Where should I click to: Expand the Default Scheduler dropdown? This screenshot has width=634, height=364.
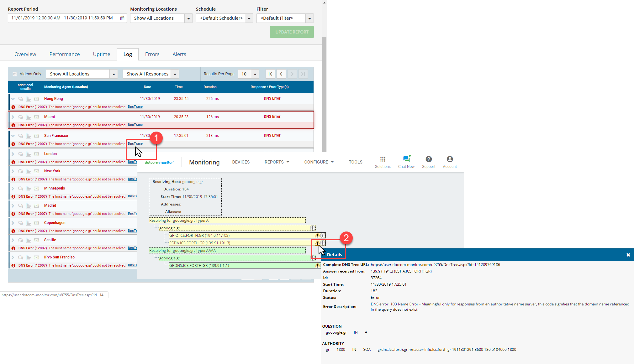249,18
